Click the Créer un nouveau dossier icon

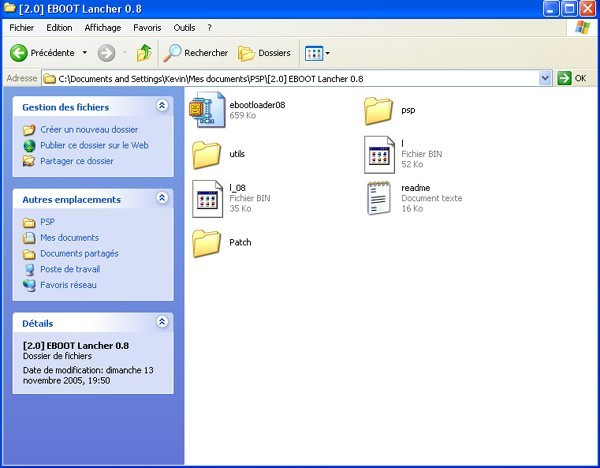pyautogui.click(x=29, y=130)
